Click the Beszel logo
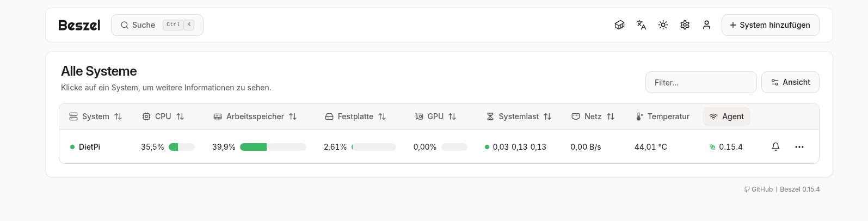This screenshot has width=868, height=221. click(79, 25)
